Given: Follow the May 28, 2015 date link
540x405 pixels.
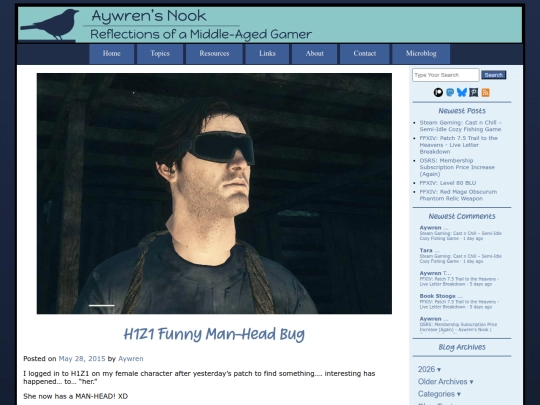Looking at the screenshot, I should 82,359.
